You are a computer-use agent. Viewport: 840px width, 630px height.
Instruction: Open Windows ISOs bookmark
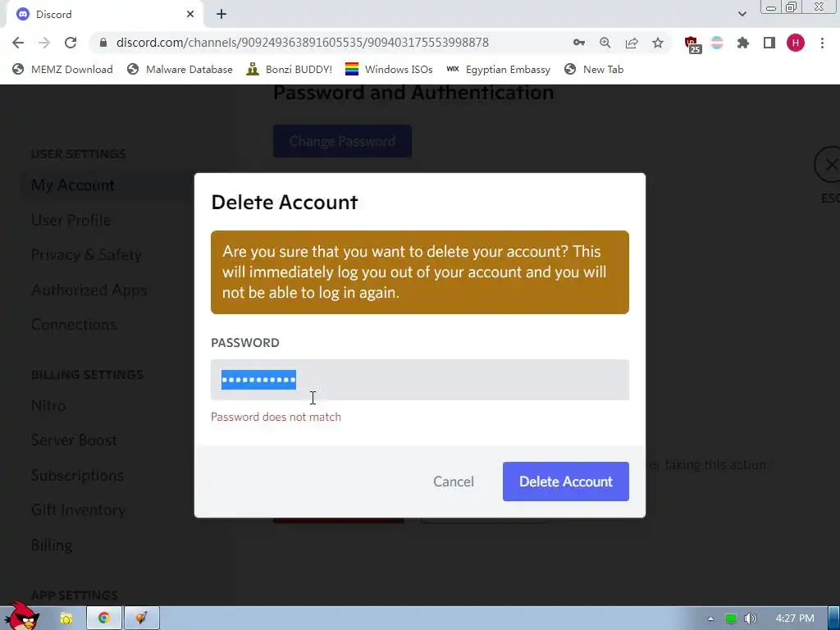click(389, 69)
